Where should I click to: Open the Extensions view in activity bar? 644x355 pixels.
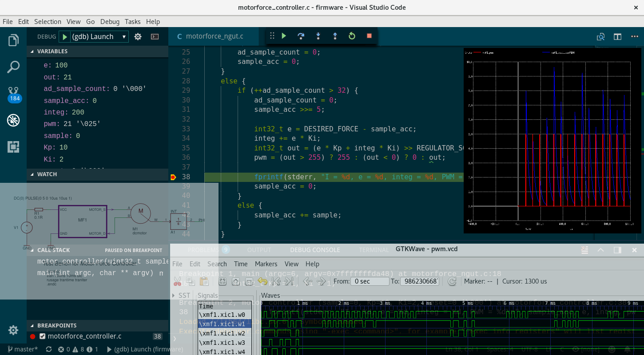click(x=13, y=147)
